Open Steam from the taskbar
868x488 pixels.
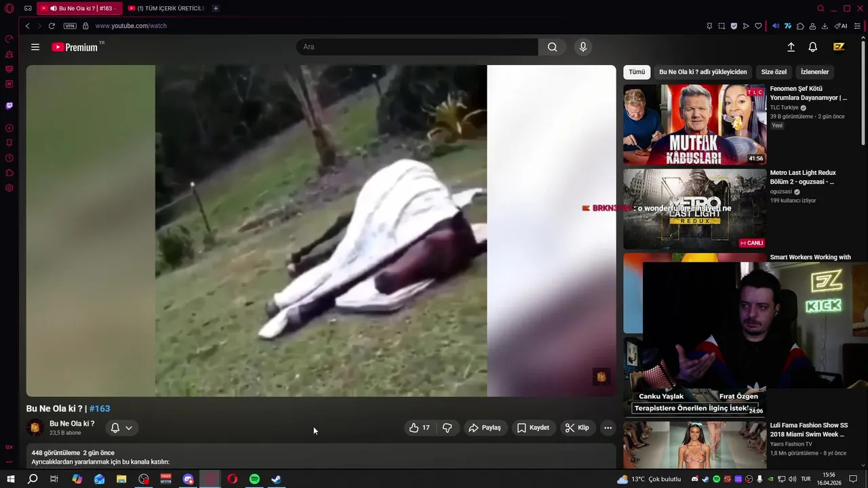coord(277,479)
